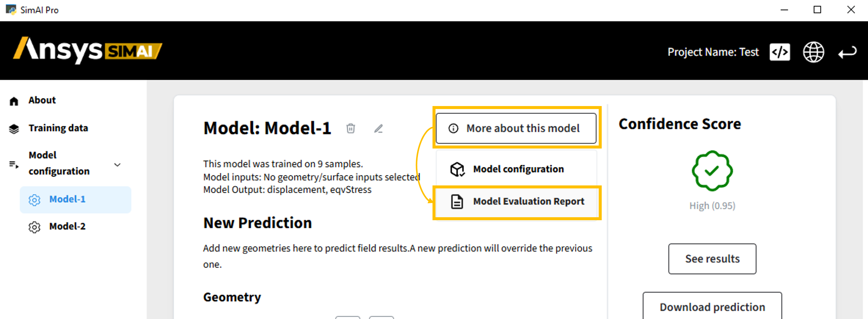868x319 pixels.
Task: Open the About page
Action: coord(42,100)
